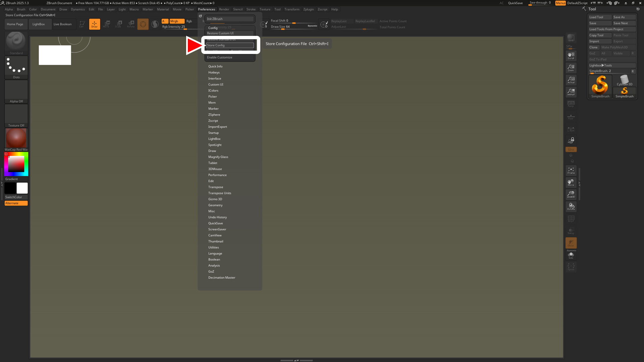
Task: Open the Stroke menu
Action: [x=251, y=9]
